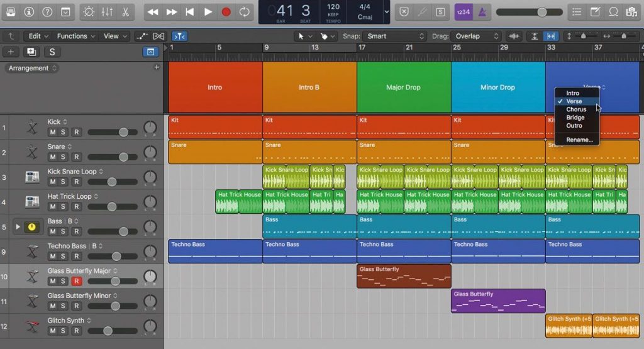Enable the count-in 1234 button

(x=463, y=12)
